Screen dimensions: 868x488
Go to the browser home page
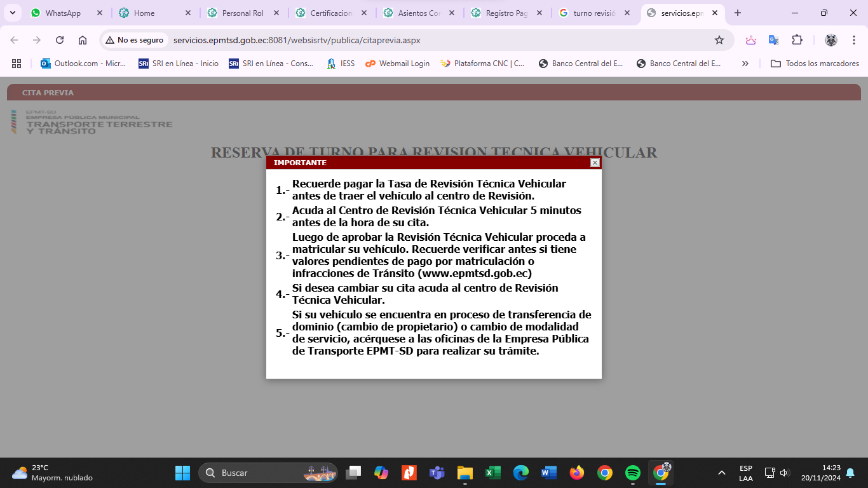[83, 40]
